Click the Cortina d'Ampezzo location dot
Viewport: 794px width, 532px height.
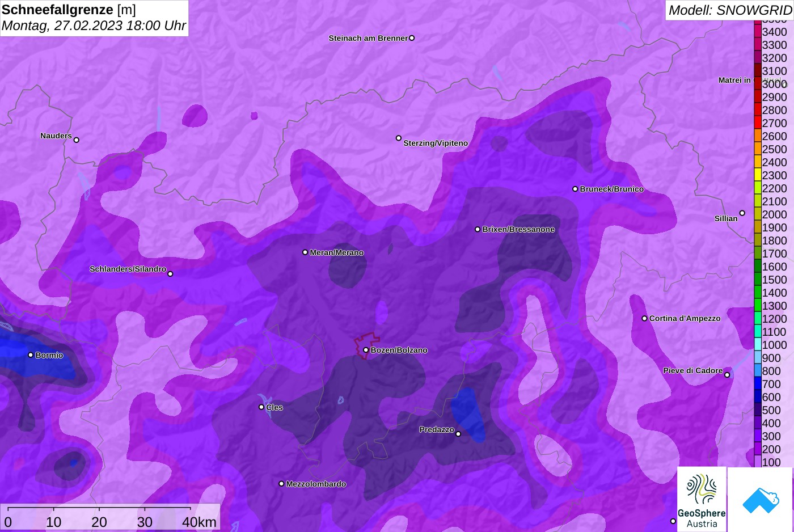click(x=644, y=318)
